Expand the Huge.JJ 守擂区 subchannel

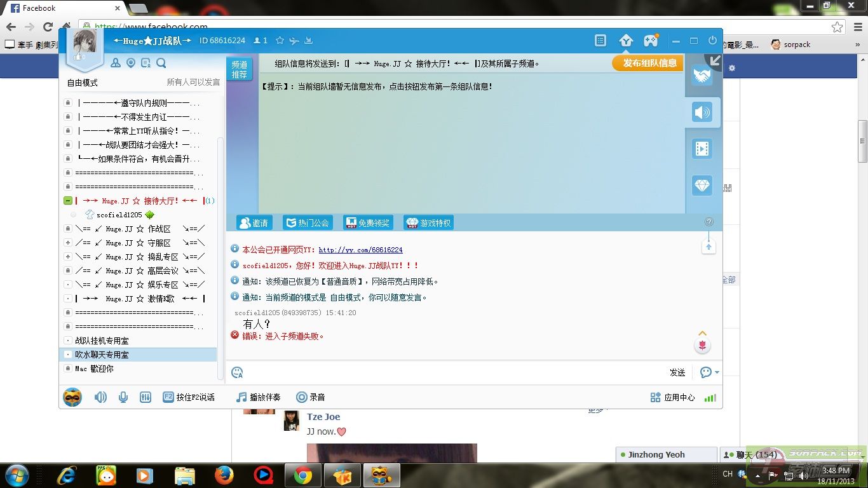coord(67,242)
